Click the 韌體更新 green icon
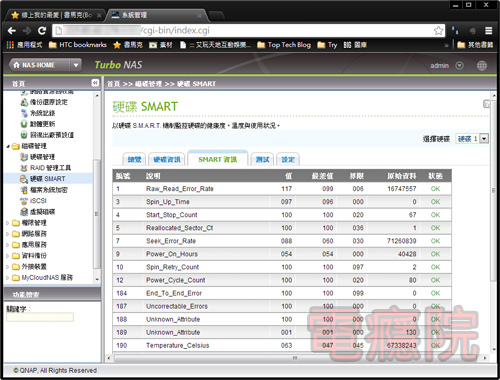500x380 pixels. pyautogui.click(x=24, y=124)
